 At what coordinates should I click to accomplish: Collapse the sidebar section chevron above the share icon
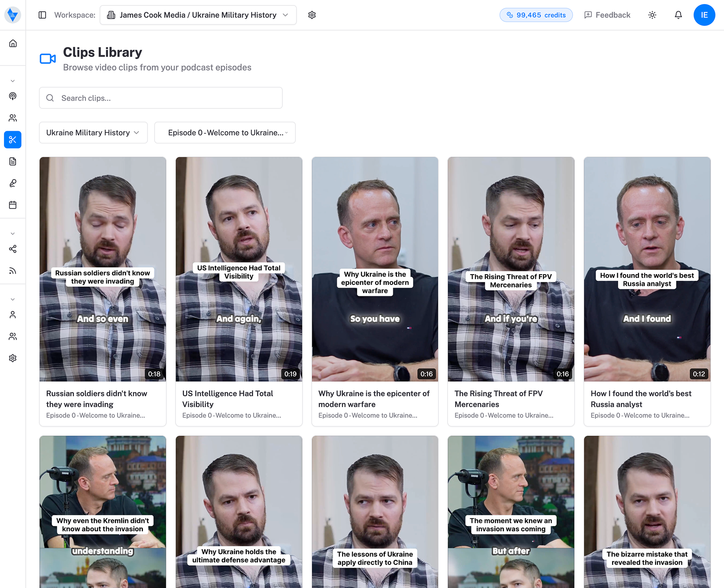pyautogui.click(x=13, y=234)
